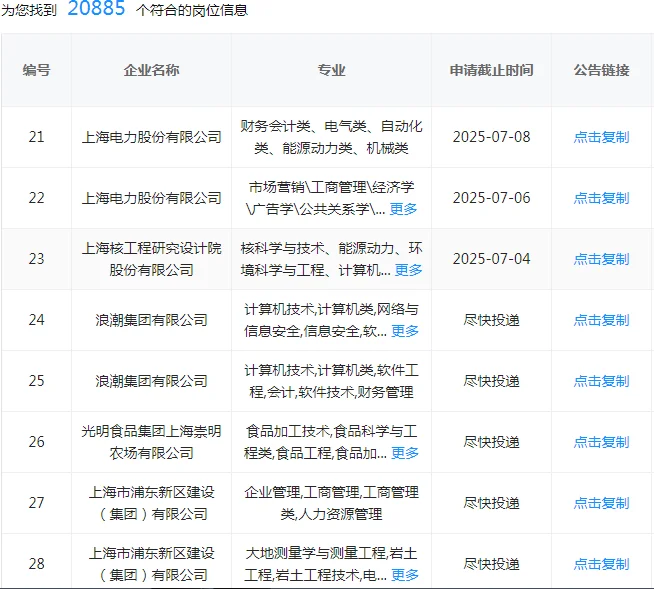Click 尽快投递 in row 24
The image size is (654, 589).
491,320
